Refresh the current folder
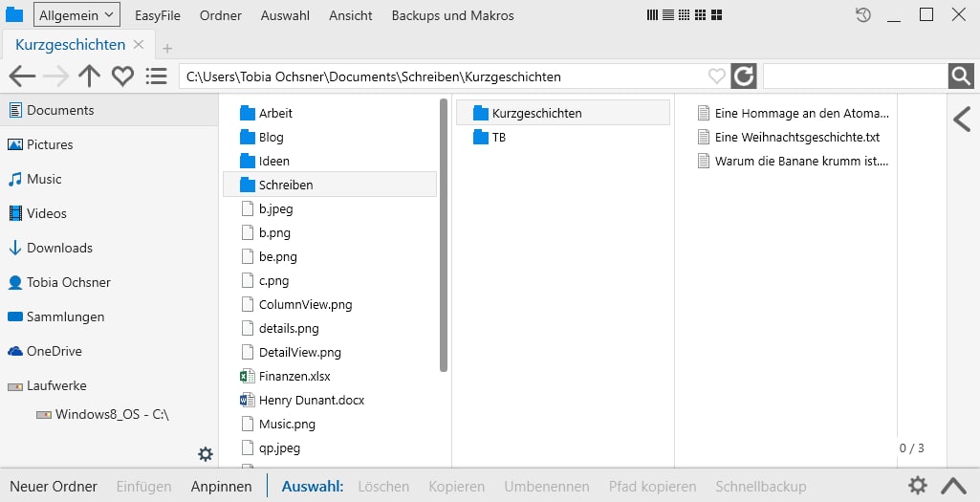The height and width of the screenshot is (502, 980). click(744, 76)
